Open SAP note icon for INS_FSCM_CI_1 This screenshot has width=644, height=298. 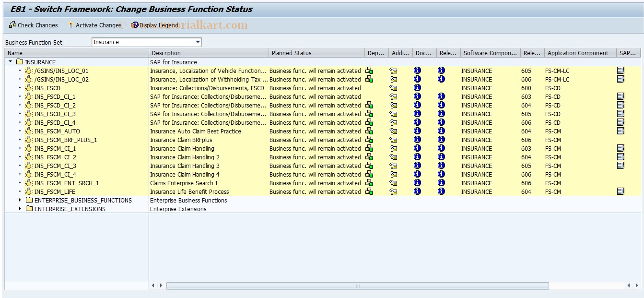click(621, 148)
